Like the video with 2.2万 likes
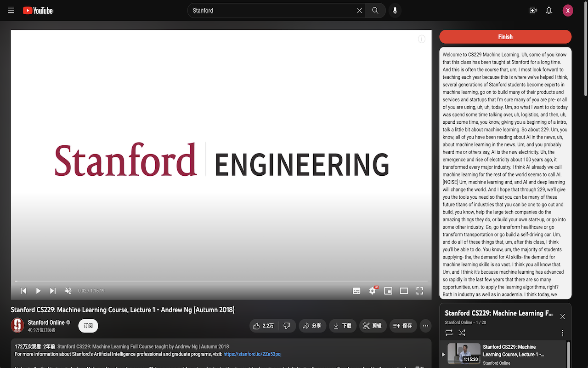The image size is (588, 368). point(264,326)
